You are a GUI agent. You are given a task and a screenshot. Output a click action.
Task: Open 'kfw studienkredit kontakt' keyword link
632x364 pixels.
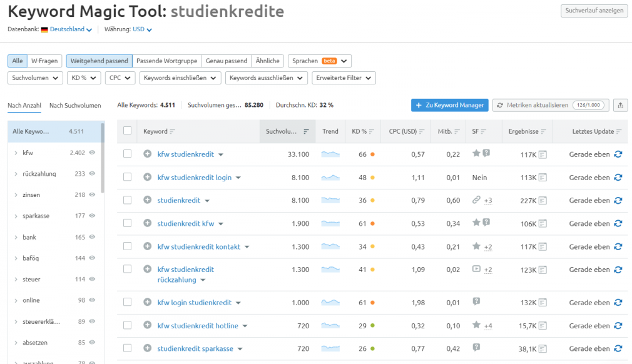[199, 246]
